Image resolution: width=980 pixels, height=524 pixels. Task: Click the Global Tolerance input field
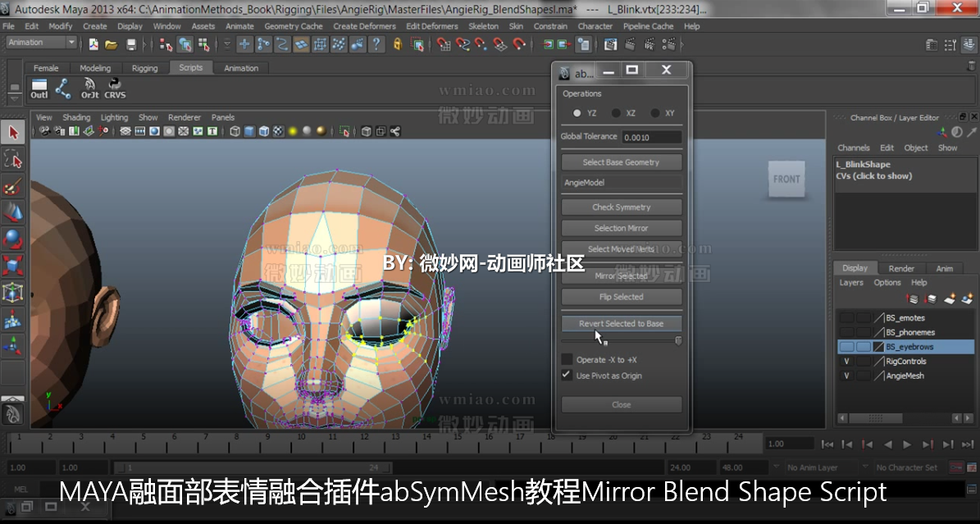point(652,137)
